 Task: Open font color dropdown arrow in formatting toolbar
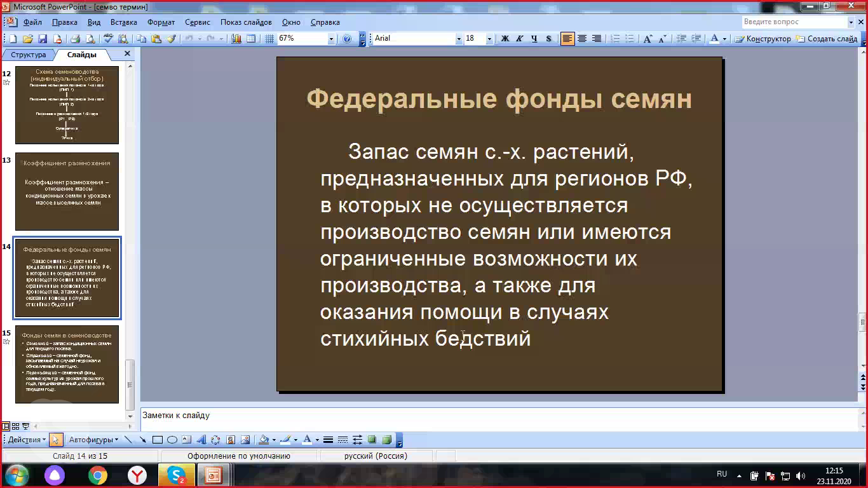(x=724, y=39)
